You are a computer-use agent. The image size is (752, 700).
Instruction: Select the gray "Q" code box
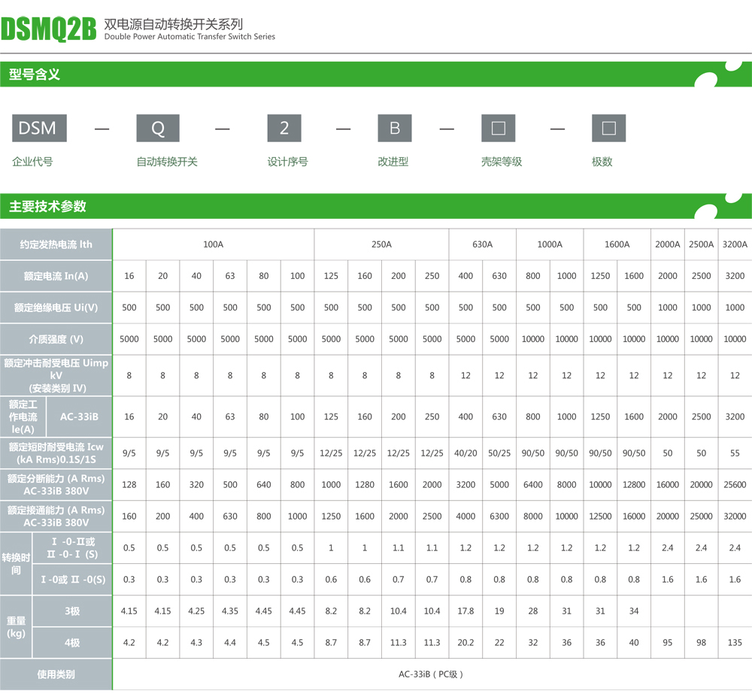point(158,128)
